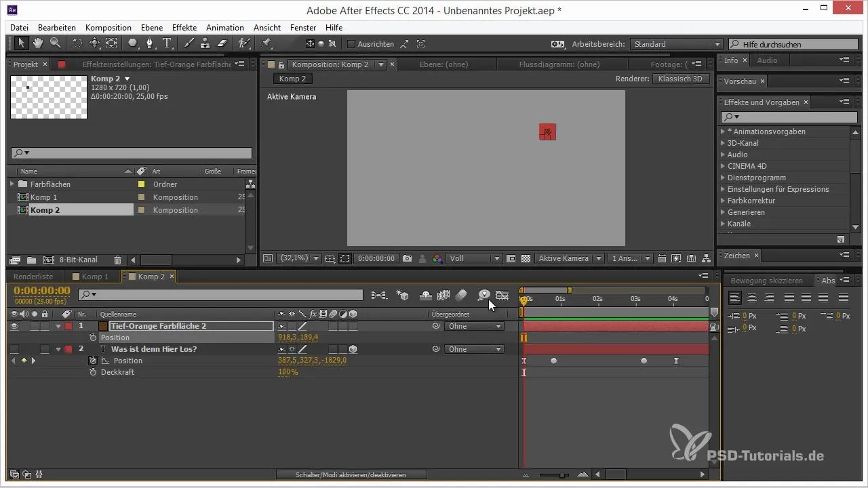
Task: Click the new folder icon in Projekt panel
Action: [x=31, y=260]
